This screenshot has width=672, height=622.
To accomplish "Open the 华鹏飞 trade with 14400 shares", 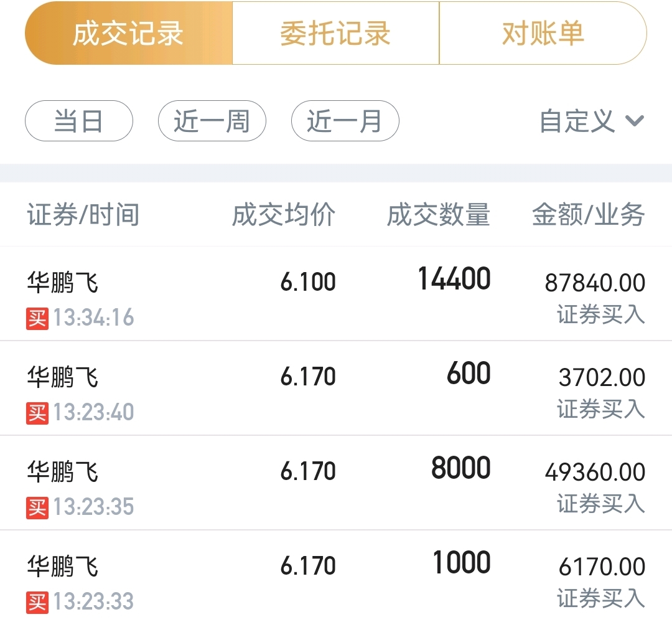I will pos(336,295).
